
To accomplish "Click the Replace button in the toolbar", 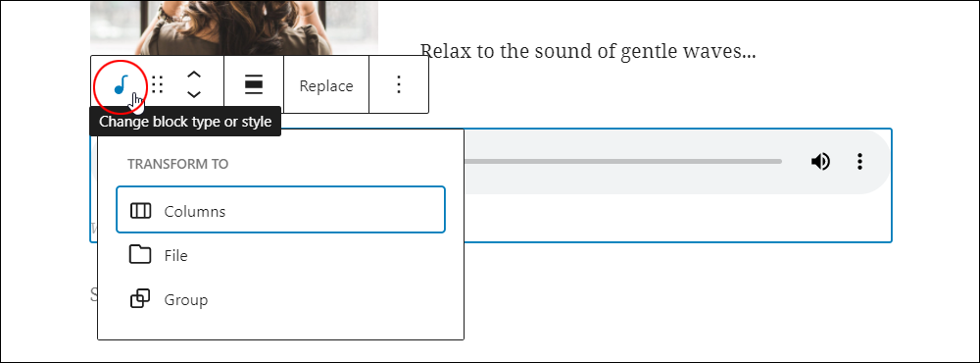I will click(x=326, y=85).
